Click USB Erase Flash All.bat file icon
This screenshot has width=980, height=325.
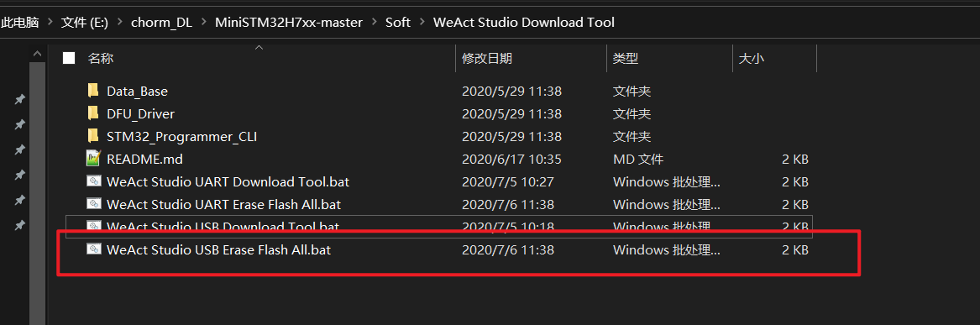94,249
